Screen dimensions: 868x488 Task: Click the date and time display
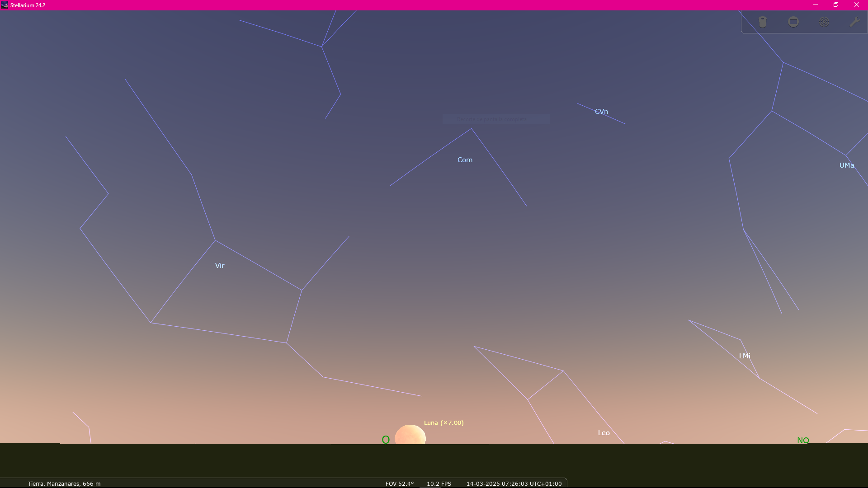pos(514,483)
